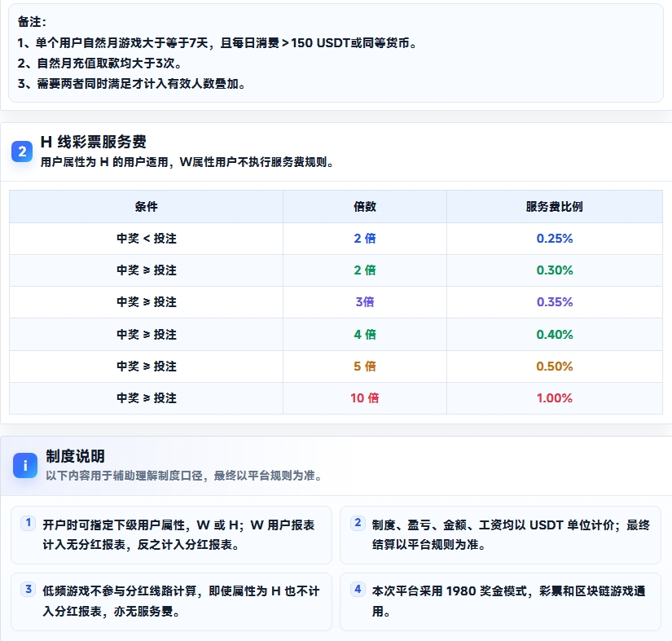Click 中奖 ≥ 投注 in the 10 倍 row
This screenshot has height=641, width=672.
(146, 398)
